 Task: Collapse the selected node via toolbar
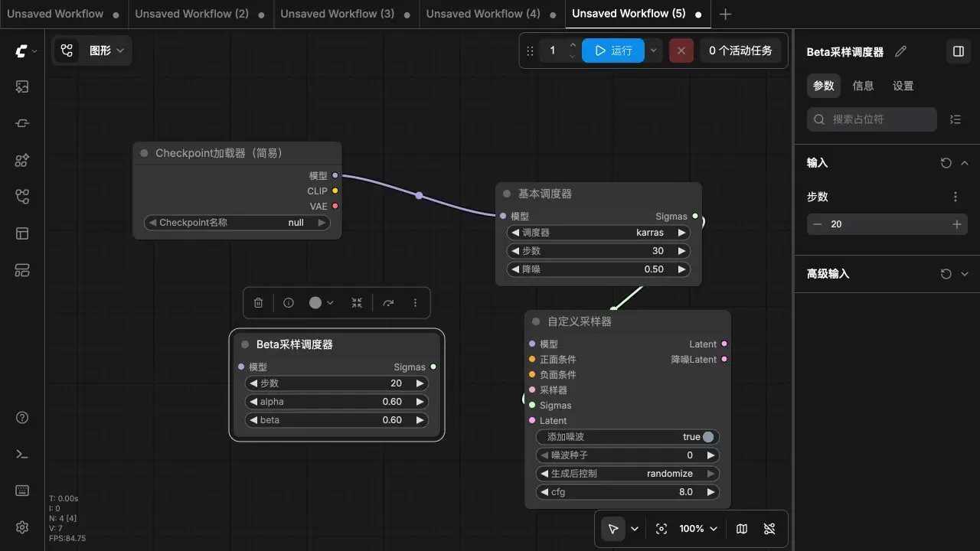click(x=357, y=303)
